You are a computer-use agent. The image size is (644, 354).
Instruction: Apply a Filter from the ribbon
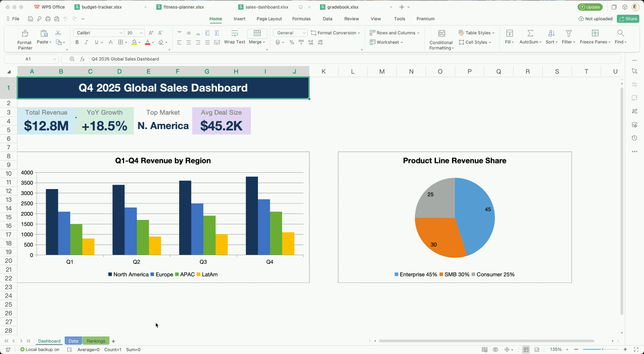[568, 37]
